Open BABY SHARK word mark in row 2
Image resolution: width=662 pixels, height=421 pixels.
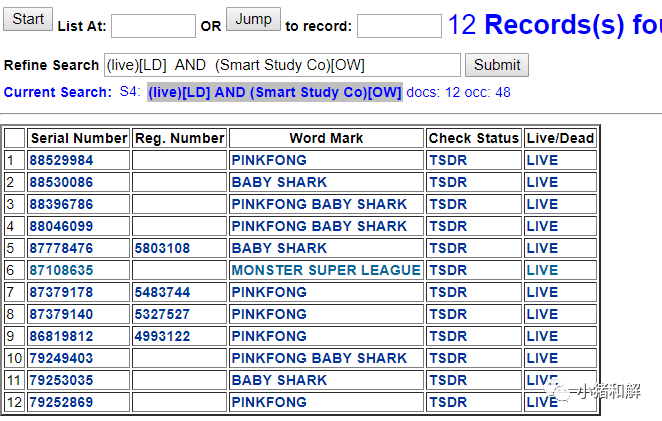[279, 182]
